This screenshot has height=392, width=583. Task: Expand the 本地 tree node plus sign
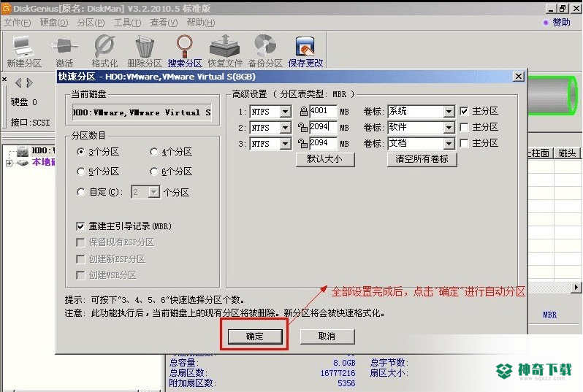(x=9, y=163)
